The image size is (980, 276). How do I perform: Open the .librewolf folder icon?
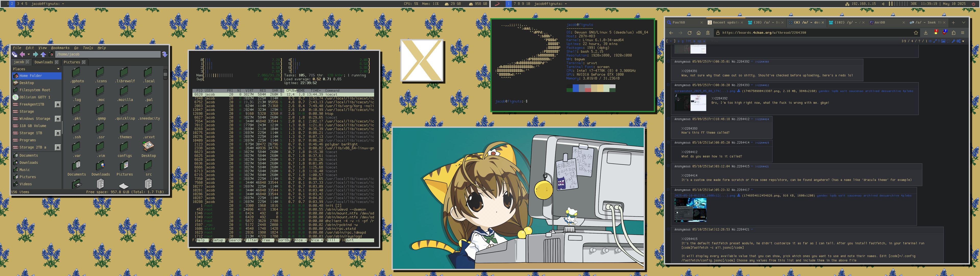[x=124, y=73]
